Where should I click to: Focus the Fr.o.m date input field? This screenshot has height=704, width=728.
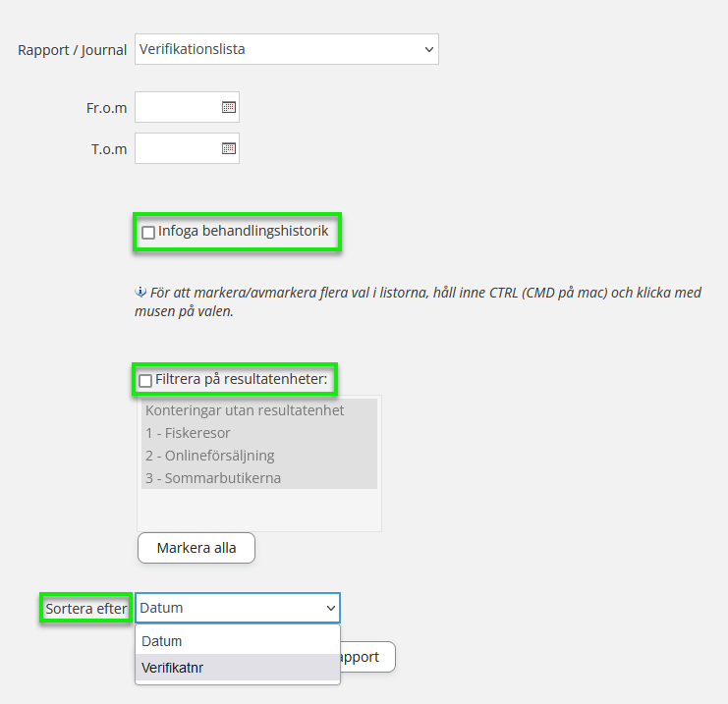[177, 107]
